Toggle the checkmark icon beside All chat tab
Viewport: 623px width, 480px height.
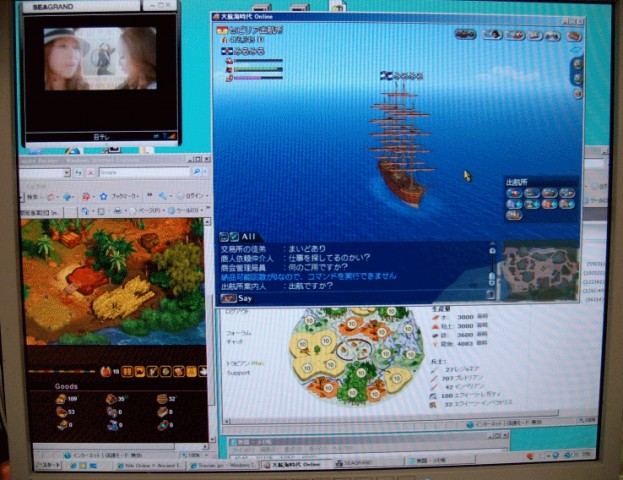point(234,237)
